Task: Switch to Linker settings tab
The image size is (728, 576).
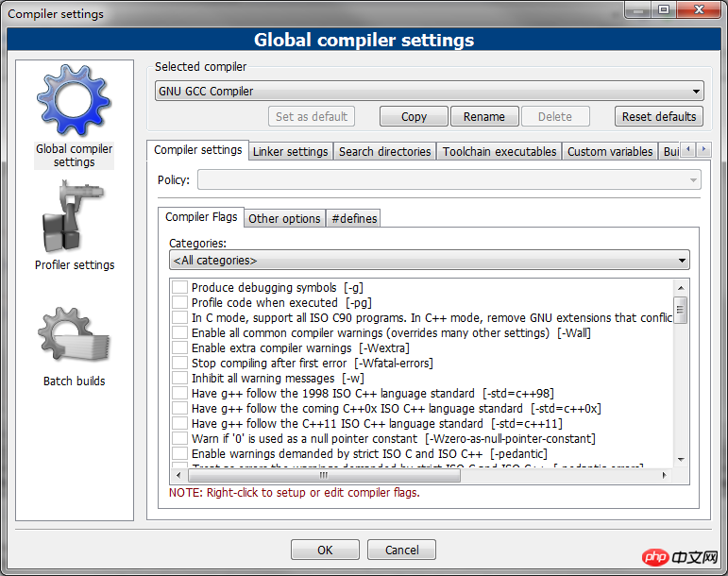Action: pyautogui.click(x=291, y=152)
